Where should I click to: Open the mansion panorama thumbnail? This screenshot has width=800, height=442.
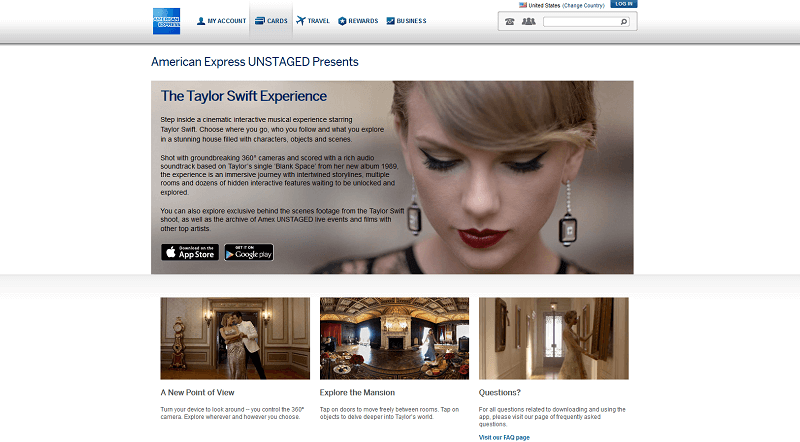tap(394, 338)
